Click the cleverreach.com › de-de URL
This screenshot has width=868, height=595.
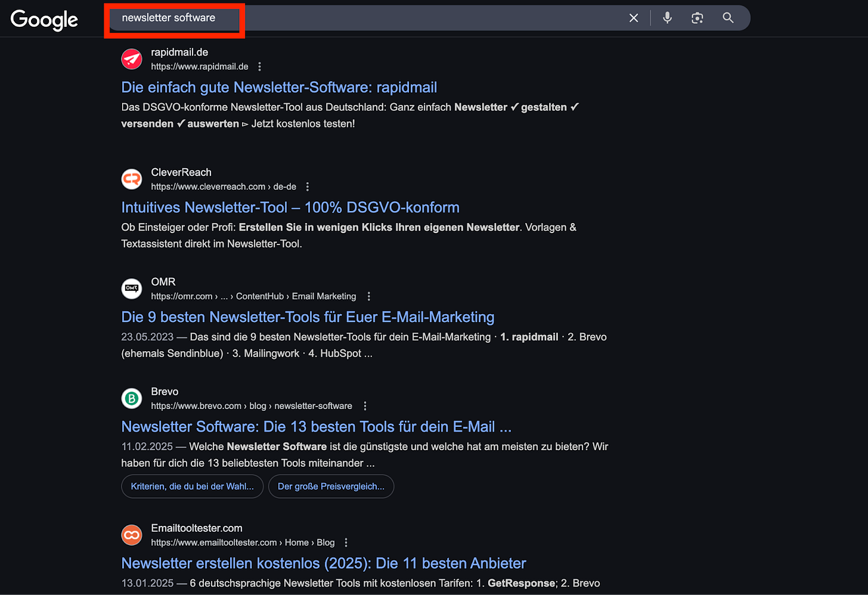[224, 187]
